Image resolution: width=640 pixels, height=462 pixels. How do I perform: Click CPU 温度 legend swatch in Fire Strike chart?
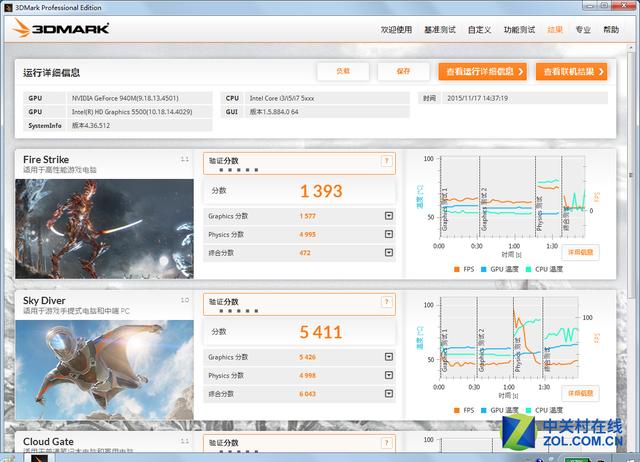[x=529, y=269]
